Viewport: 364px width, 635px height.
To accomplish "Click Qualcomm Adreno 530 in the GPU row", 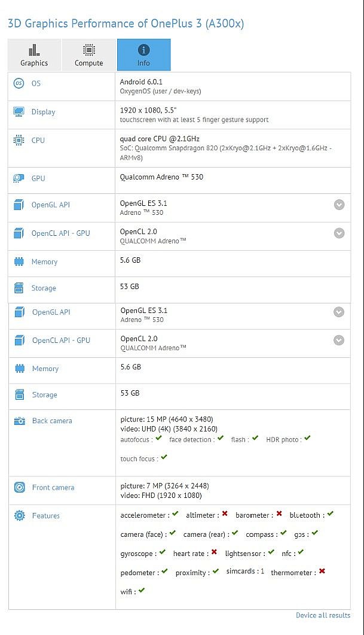I will (161, 177).
